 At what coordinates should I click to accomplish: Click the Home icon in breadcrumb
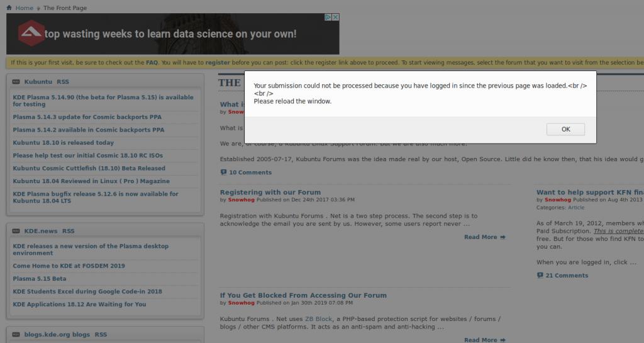pyautogui.click(x=9, y=8)
